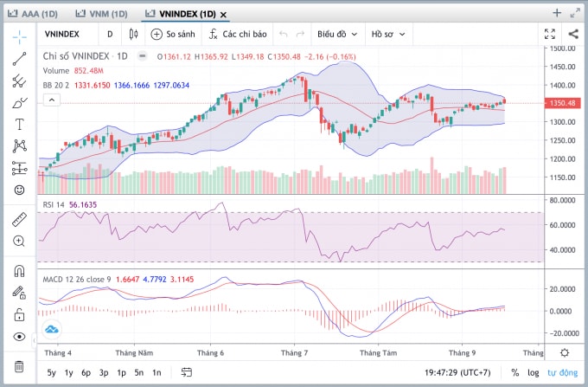Click the undo arrow
Image resolution: width=588 pixels, height=387 pixels.
283,34
